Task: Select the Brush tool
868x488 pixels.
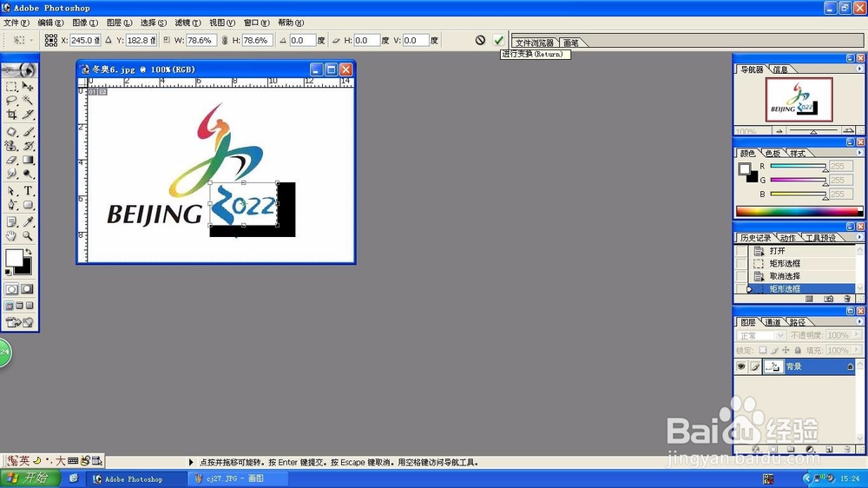Action: point(28,132)
